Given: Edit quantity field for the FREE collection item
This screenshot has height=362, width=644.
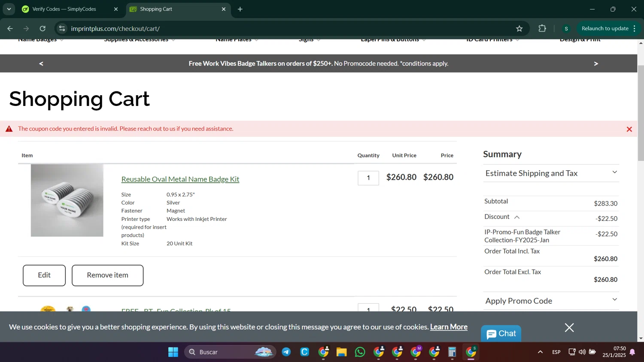Looking at the screenshot, I should click(x=368, y=308).
